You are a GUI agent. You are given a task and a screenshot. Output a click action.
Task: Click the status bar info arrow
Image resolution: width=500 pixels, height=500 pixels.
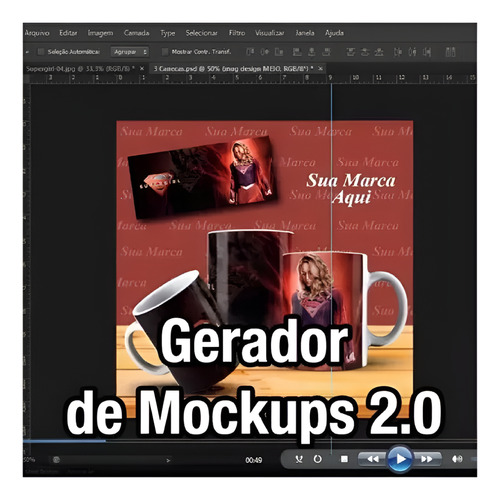pyautogui.click(x=168, y=460)
